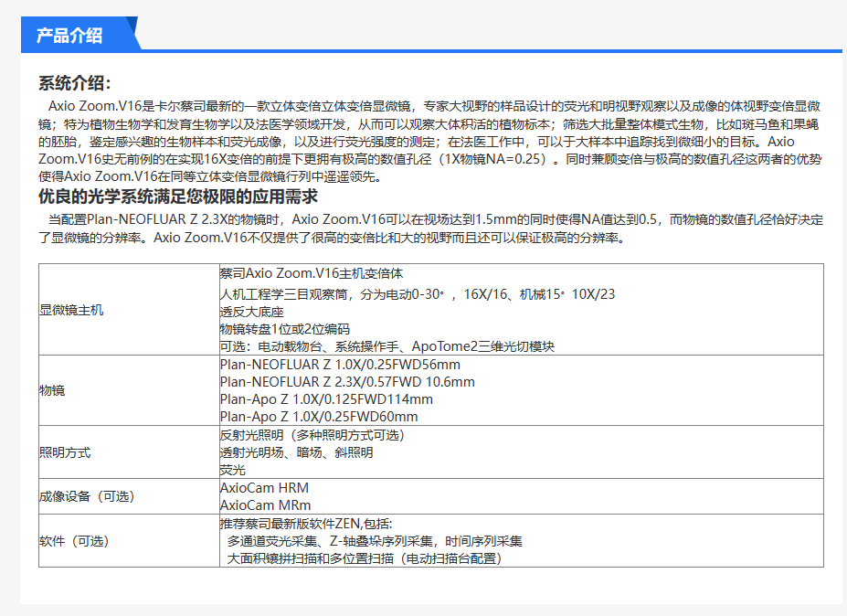Click the AxioCam MRm entry

(265, 505)
